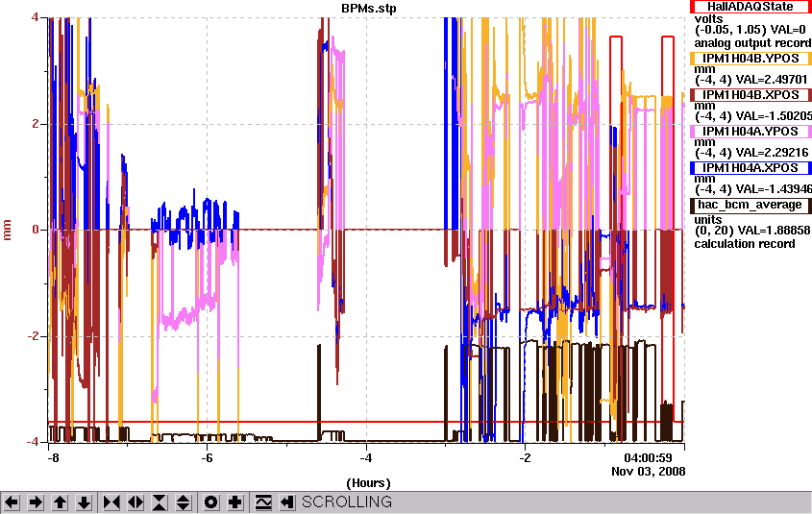Click the 'analog output record' legend description

point(752,43)
